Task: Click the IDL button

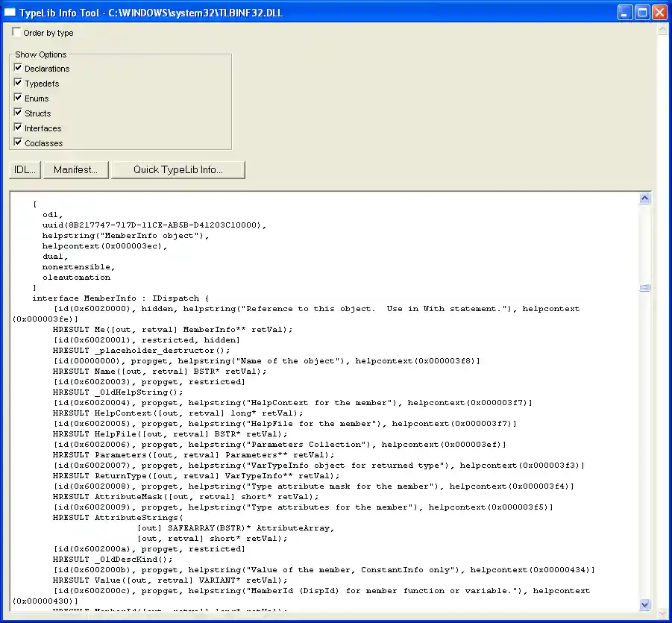Action: coord(24,169)
